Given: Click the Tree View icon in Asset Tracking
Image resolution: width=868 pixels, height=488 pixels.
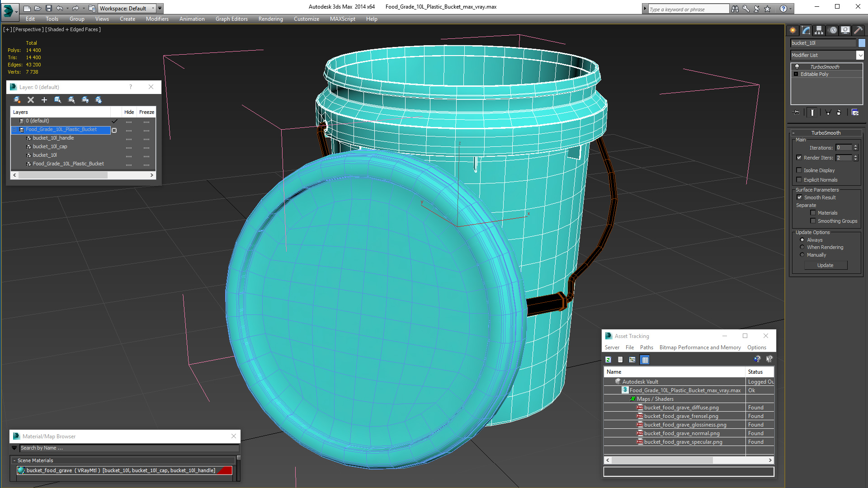Looking at the screenshot, I should [x=632, y=360].
